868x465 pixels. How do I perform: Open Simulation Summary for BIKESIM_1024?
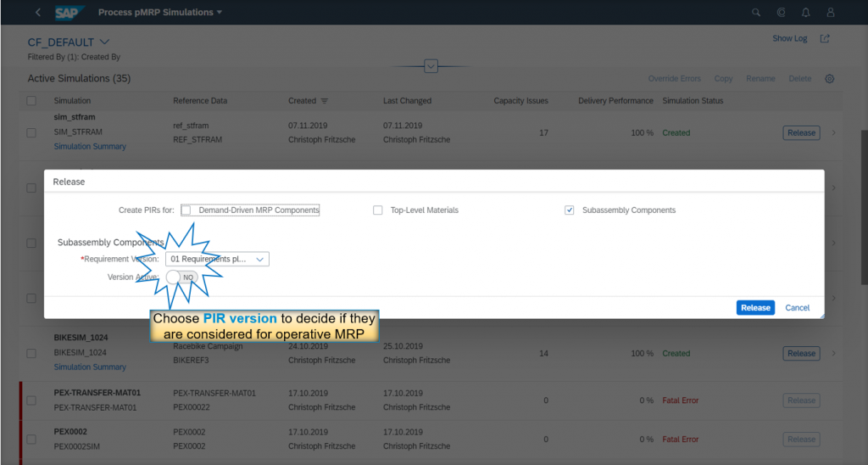point(90,367)
